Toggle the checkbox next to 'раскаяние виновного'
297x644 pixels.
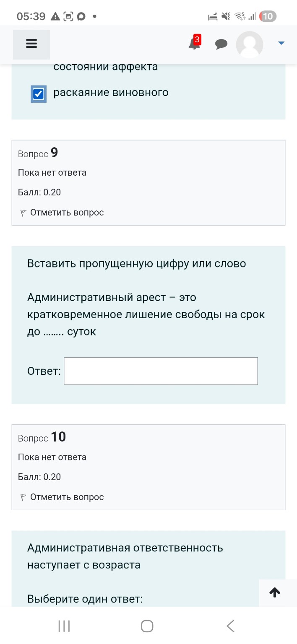click(38, 94)
